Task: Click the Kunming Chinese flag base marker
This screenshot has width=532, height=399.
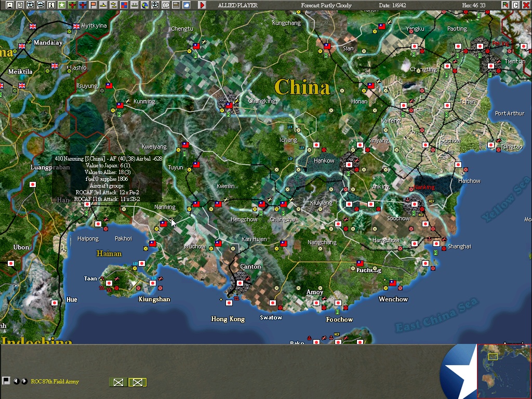Action: point(120,105)
